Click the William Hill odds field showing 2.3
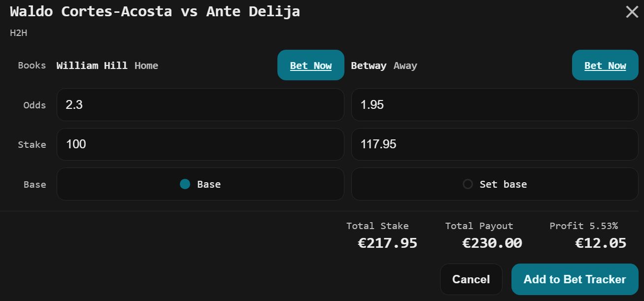 [x=201, y=104]
